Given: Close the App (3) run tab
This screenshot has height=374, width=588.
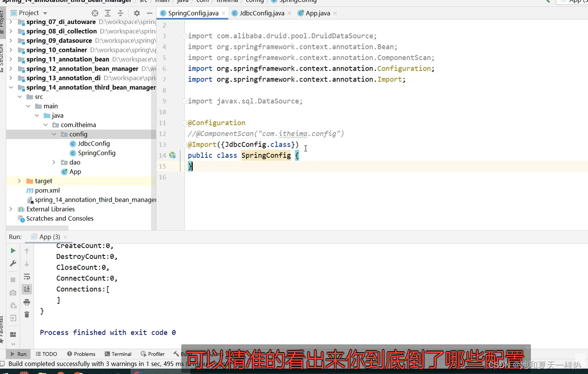Looking at the screenshot, I should [65, 237].
